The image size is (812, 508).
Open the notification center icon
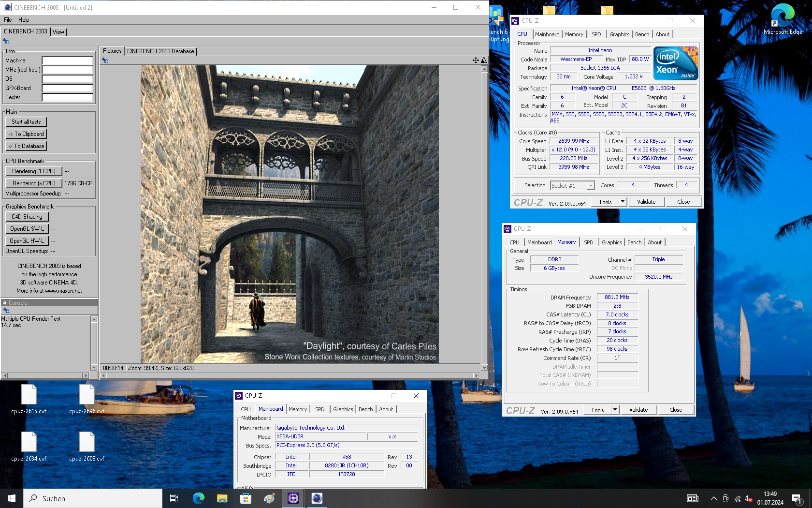pyautogui.click(x=797, y=498)
